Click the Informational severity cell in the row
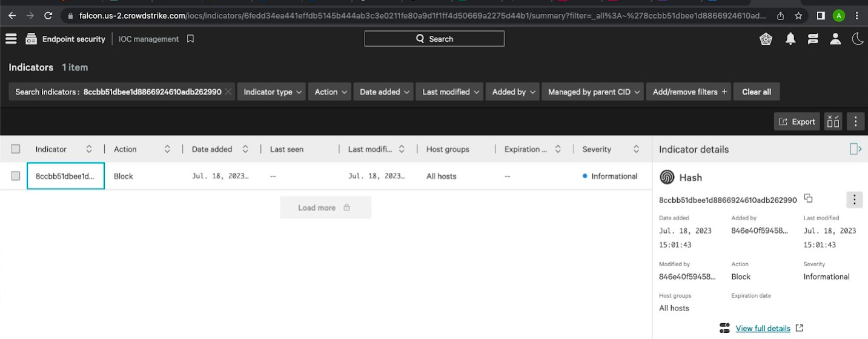Image resolution: width=868 pixels, height=339 pixels. click(610, 176)
